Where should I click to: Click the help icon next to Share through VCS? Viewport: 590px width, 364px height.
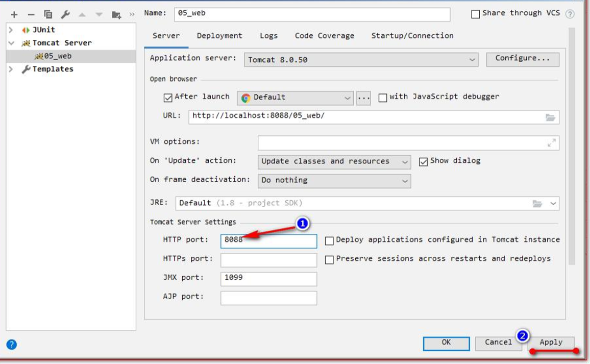click(x=570, y=14)
